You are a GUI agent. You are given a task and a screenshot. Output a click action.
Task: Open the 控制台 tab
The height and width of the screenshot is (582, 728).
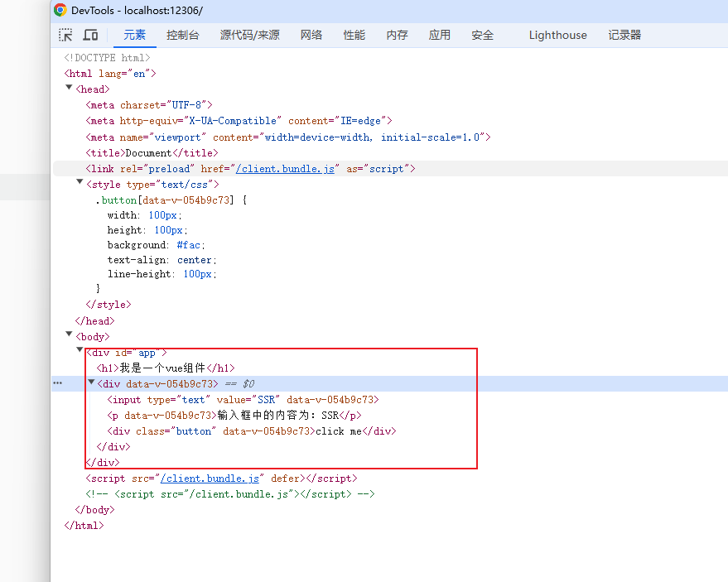pos(182,35)
